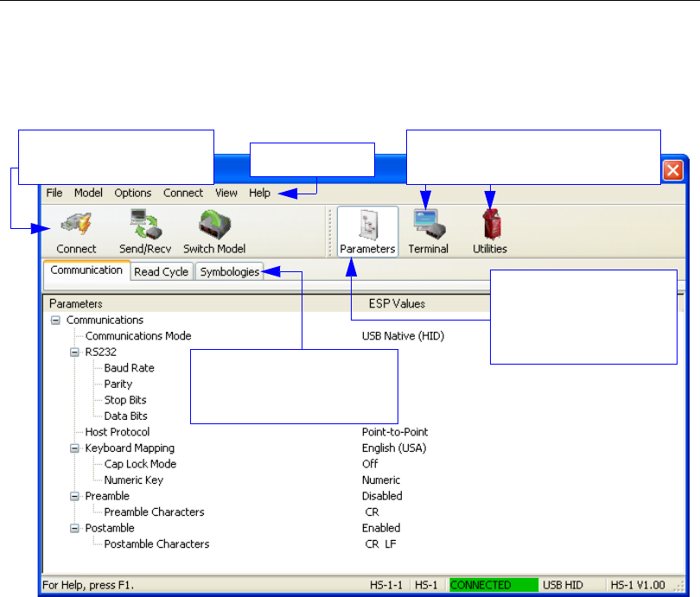
Task: Click the USB Native (HID) value
Action: [403, 336]
